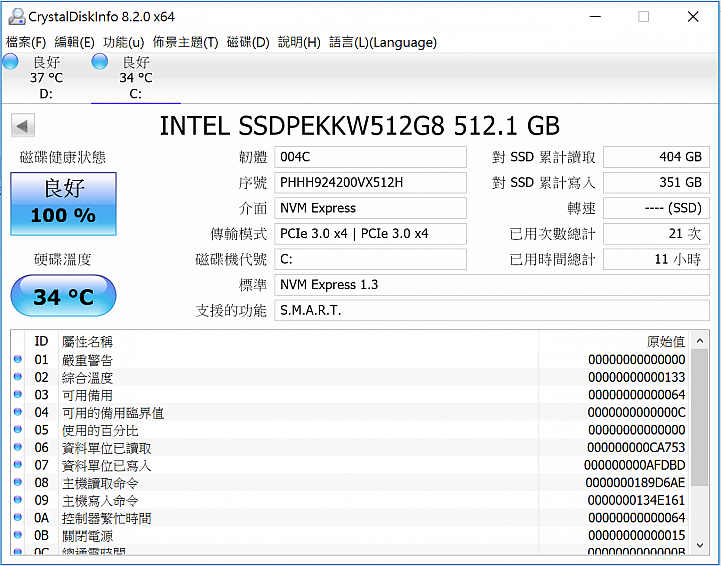Select the 嚴重警告 attribute row name
Screen dimensions: 721x566
coord(87,360)
